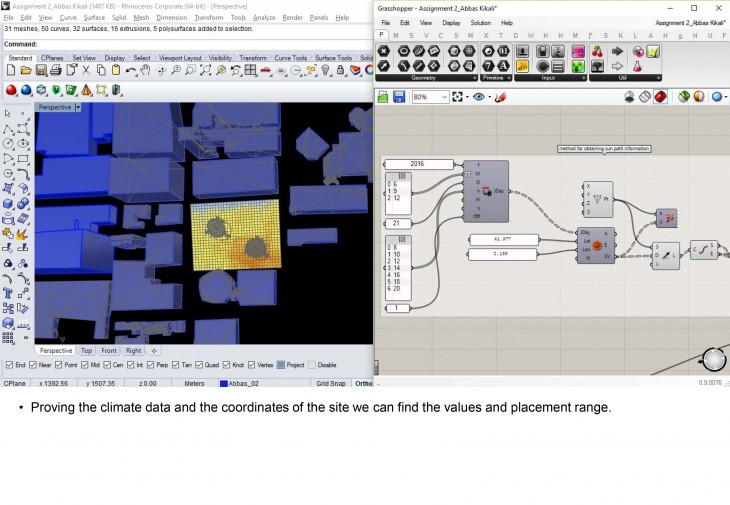This screenshot has height=505, width=730.
Task: Save the Grasshopper document with floppy icon
Action: (399, 97)
